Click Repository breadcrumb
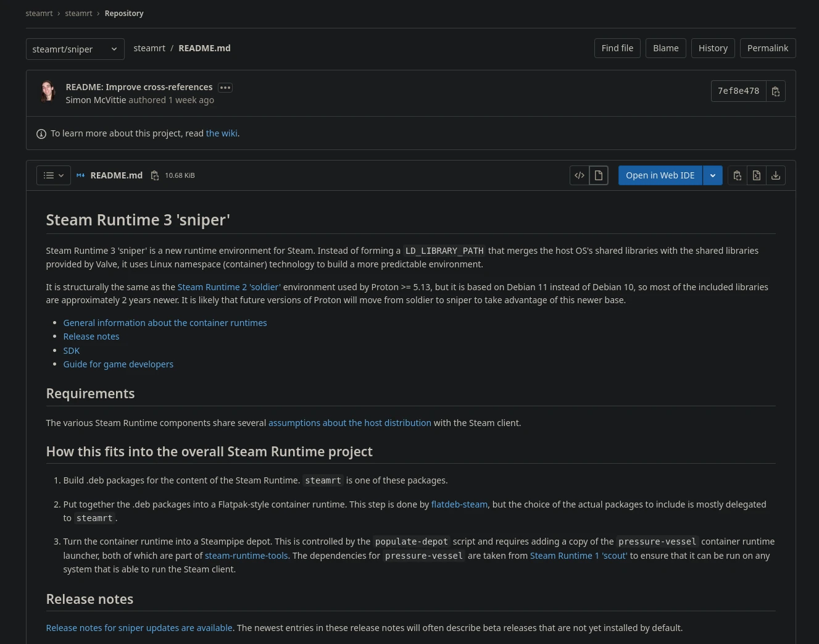This screenshot has height=644, width=819. pos(124,14)
